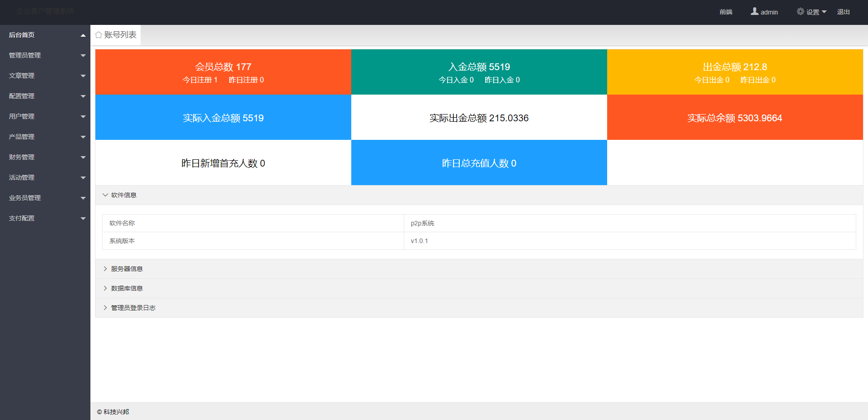Expand the 服务器信息 section chevron
Image resolution: width=868 pixels, height=420 pixels.
[105, 269]
